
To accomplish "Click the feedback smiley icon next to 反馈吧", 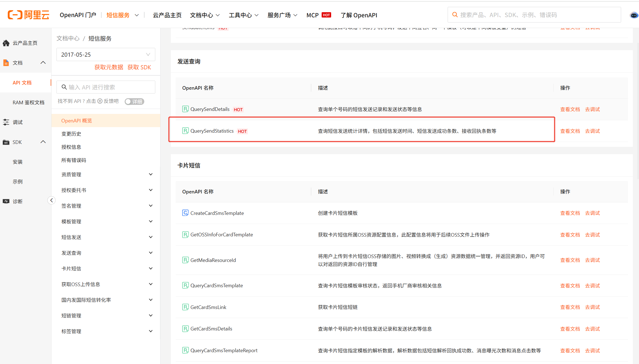I will pos(100,101).
